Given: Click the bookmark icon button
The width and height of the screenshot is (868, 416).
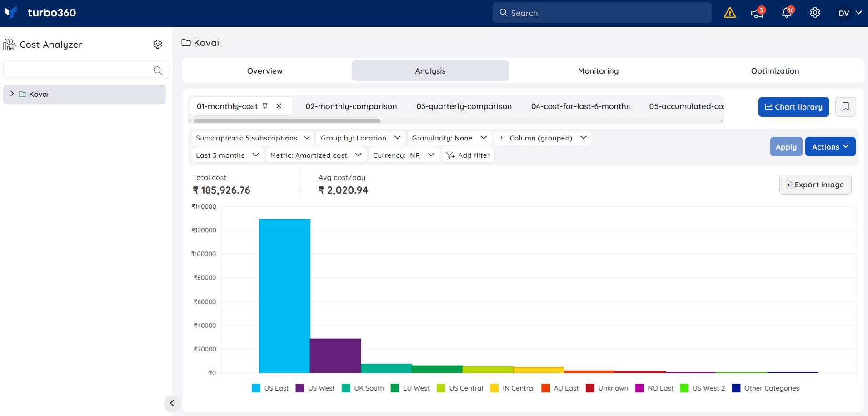Looking at the screenshot, I should 846,107.
